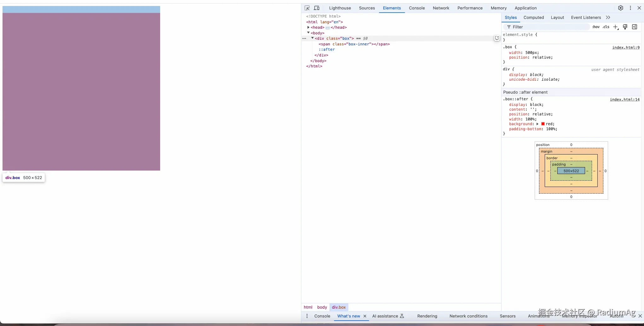Select the ::after pseudo-element node
The width and height of the screenshot is (644, 326).
click(327, 49)
